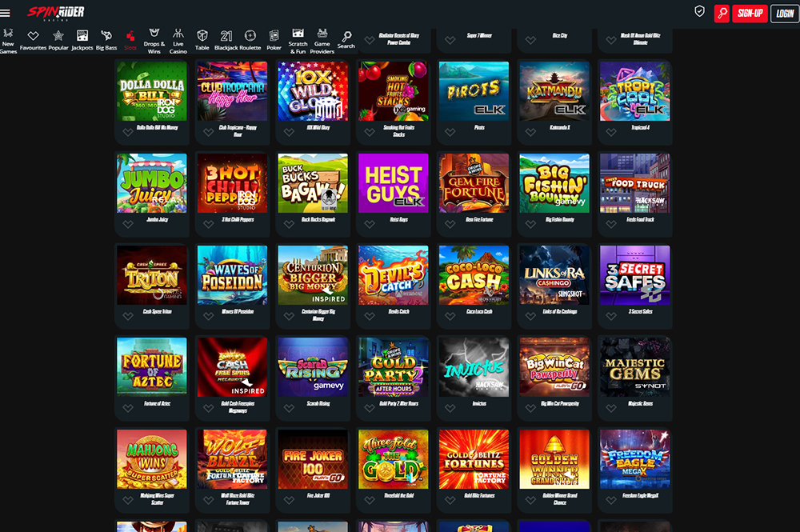800x532 pixels.
Task: Open the Waves of Poseidon game thumbnail
Action: pyautogui.click(x=232, y=275)
